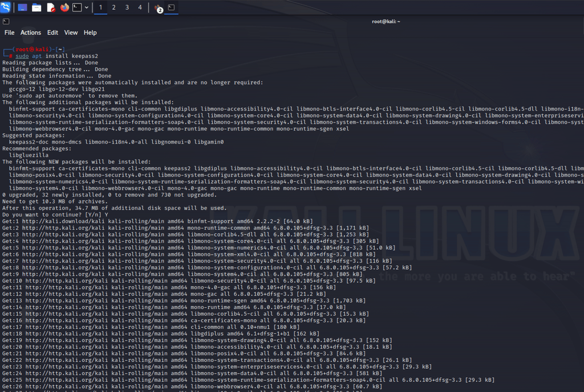This screenshot has width=584, height=392.
Task: Click the Get:1 binfmt-support line
Action: (157, 221)
